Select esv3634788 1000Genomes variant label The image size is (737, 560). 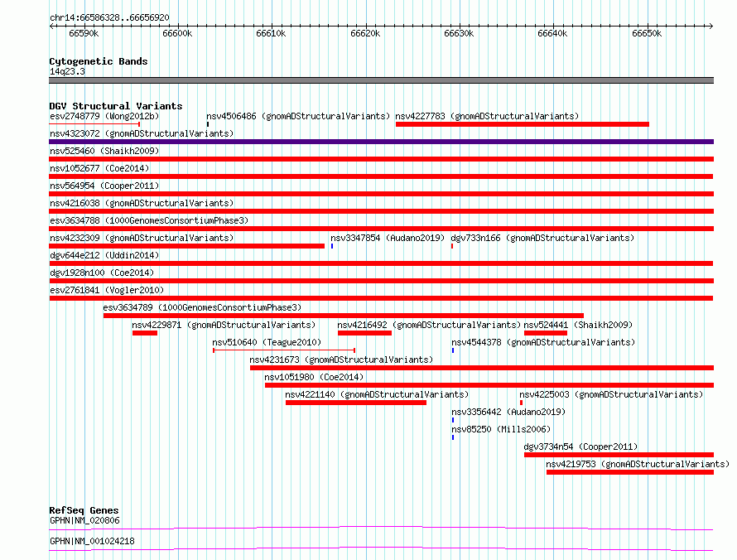tap(149, 220)
